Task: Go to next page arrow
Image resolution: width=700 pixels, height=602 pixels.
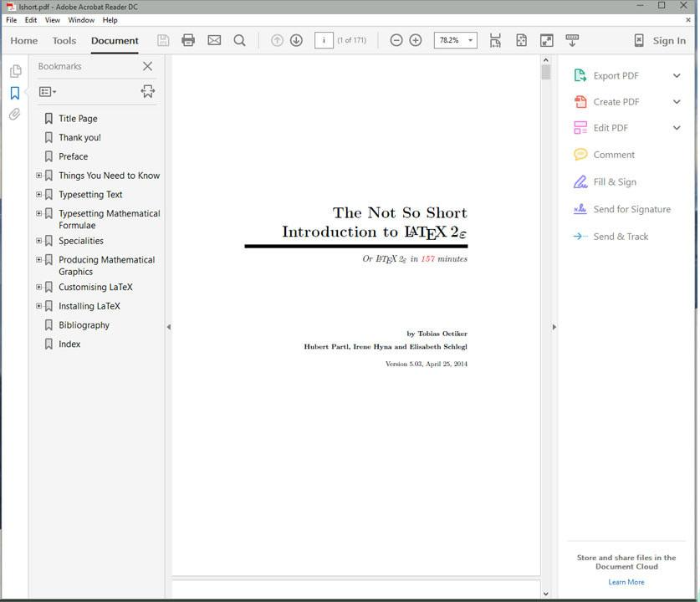Action: tap(296, 40)
